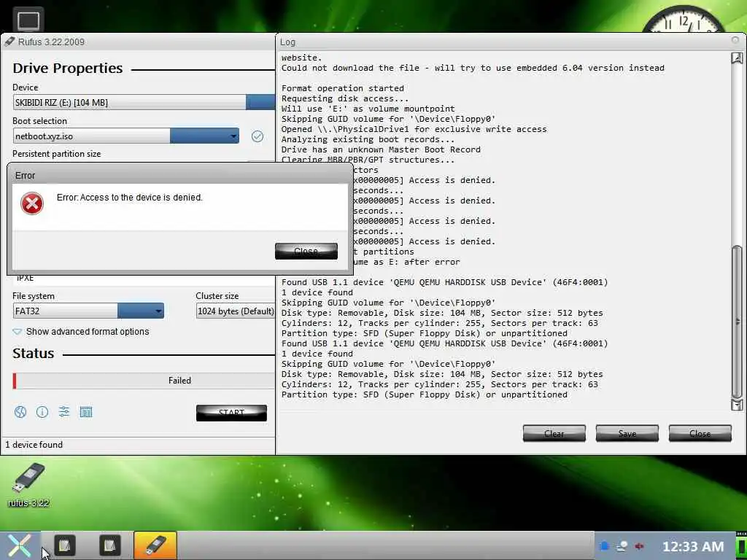The width and height of the screenshot is (747, 560).
Task: Open the red volume tray icon
Action: [639, 546]
